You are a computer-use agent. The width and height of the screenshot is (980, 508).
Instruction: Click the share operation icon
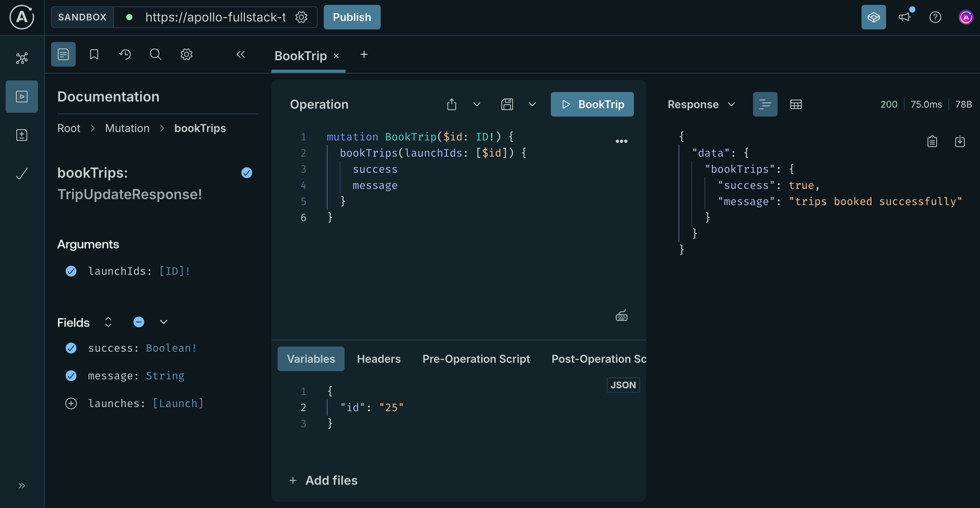click(x=452, y=105)
